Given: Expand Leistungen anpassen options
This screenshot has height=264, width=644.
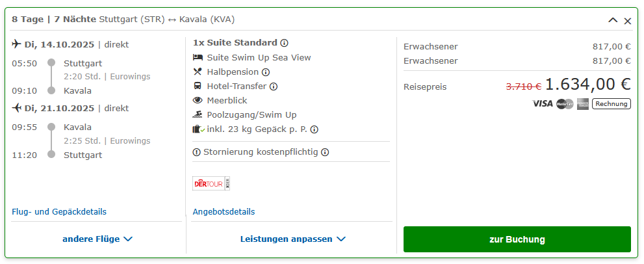Looking at the screenshot, I should (x=292, y=239).
